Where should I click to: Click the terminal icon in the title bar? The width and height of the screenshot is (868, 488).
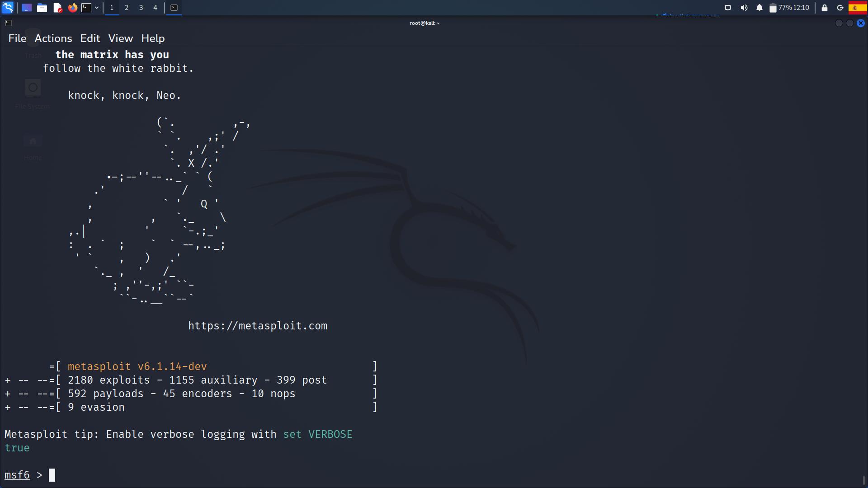tap(9, 23)
